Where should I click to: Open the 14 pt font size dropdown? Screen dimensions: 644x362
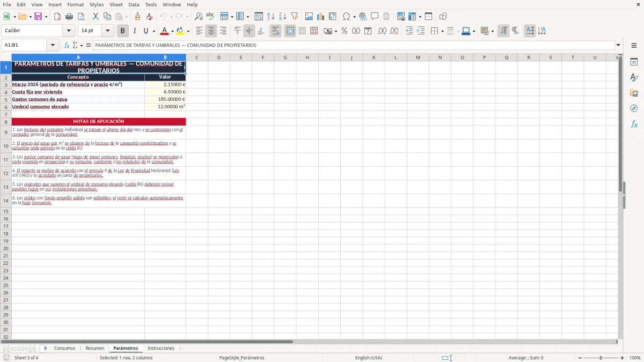(x=107, y=31)
